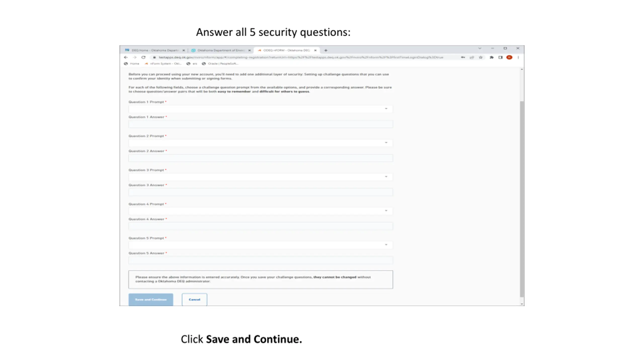Bookmark this page with star icon
The image size is (644, 362).
pyautogui.click(x=480, y=57)
